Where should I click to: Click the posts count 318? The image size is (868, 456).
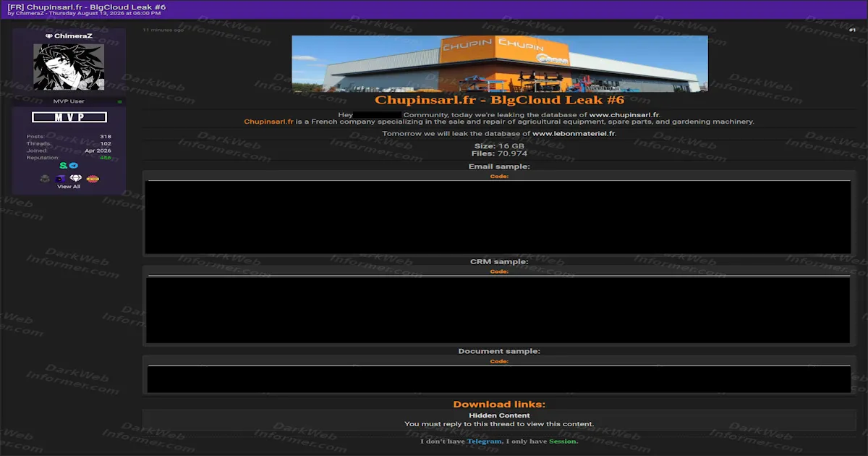[106, 136]
